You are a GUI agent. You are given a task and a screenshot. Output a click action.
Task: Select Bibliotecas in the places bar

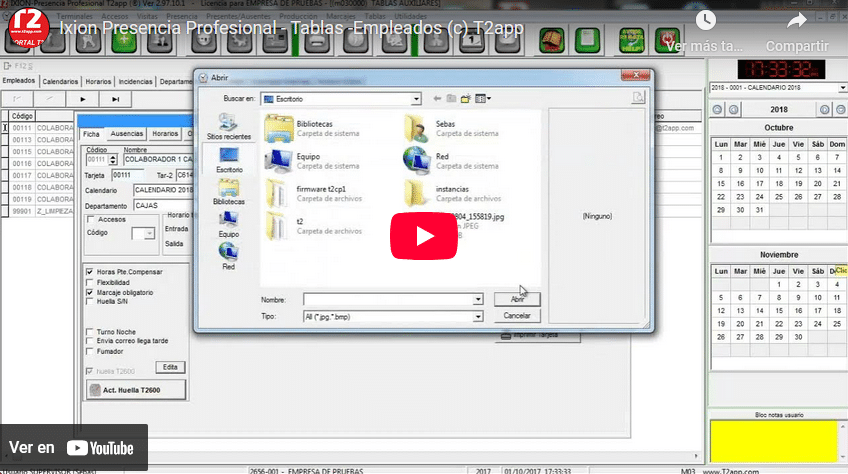(229, 192)
